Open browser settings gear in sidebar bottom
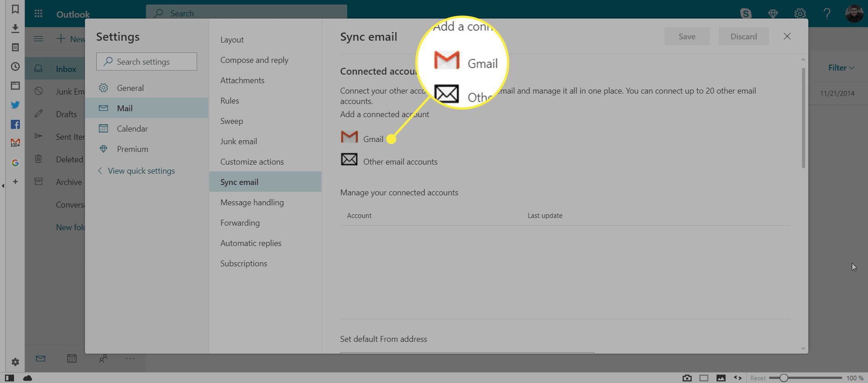Screen dimensions: 868x383 [x=15, y=362]
